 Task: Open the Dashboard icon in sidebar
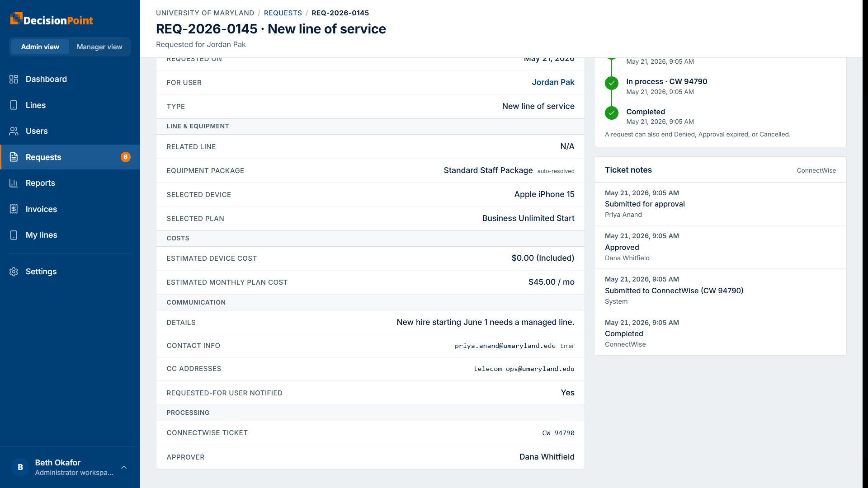pos(14,79)
